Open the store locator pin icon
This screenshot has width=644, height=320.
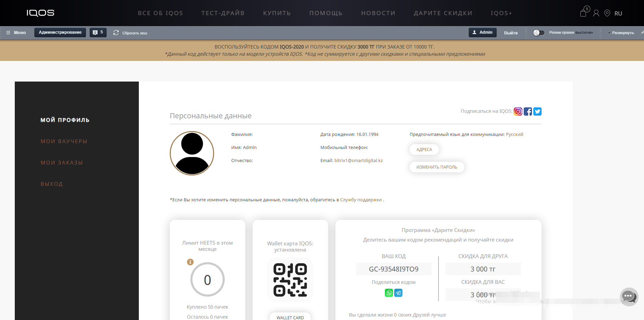(x=607, y=13)
